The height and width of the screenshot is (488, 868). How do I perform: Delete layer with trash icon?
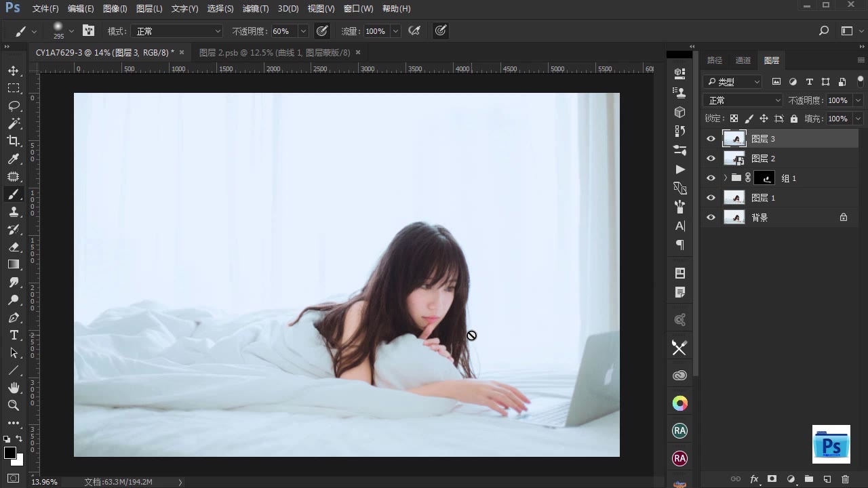coord(845,479)
